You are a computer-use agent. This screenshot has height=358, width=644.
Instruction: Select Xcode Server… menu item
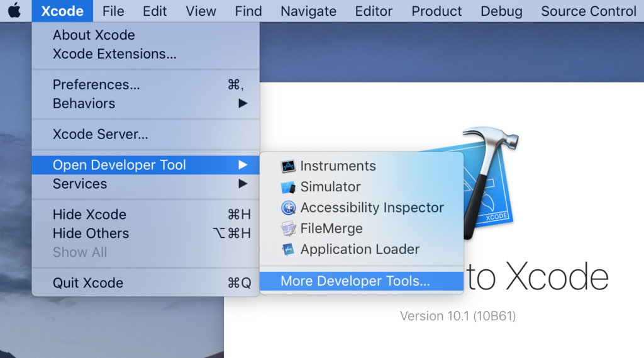click(x=101, y=134)
